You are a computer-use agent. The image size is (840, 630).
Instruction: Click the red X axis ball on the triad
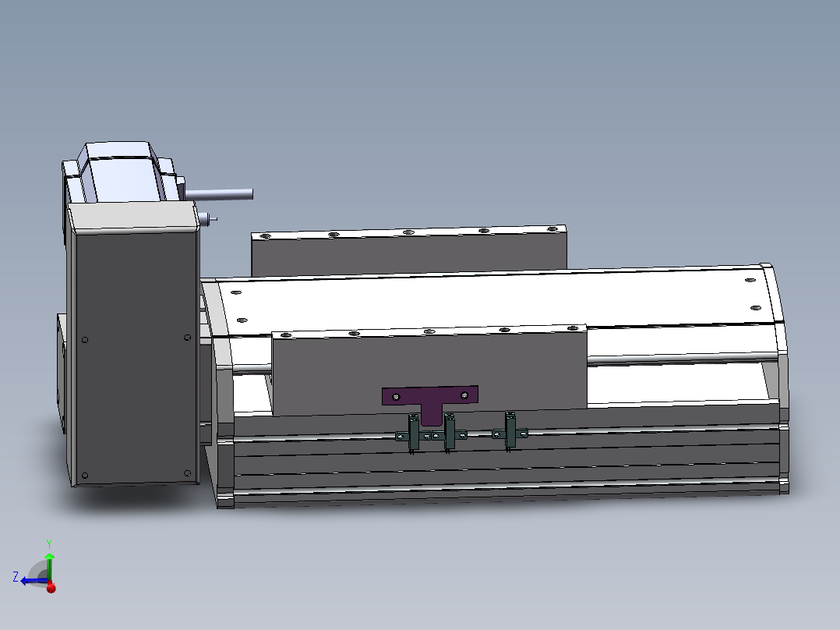pos(51,588)
